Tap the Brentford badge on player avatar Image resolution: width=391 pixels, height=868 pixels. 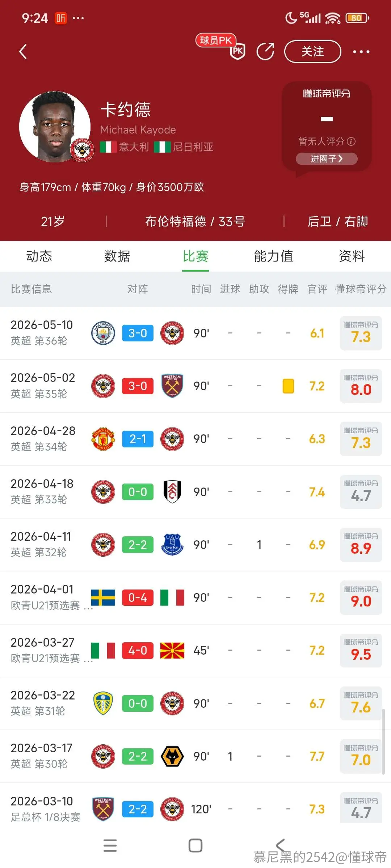[82, 149]
